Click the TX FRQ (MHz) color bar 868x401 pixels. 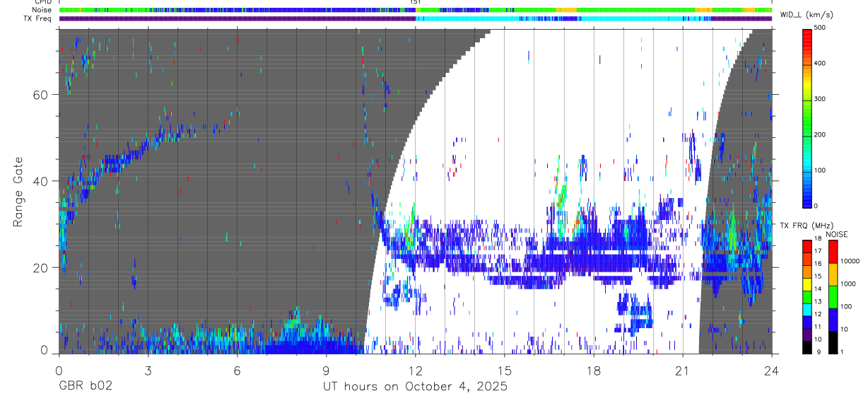point(808,297)
